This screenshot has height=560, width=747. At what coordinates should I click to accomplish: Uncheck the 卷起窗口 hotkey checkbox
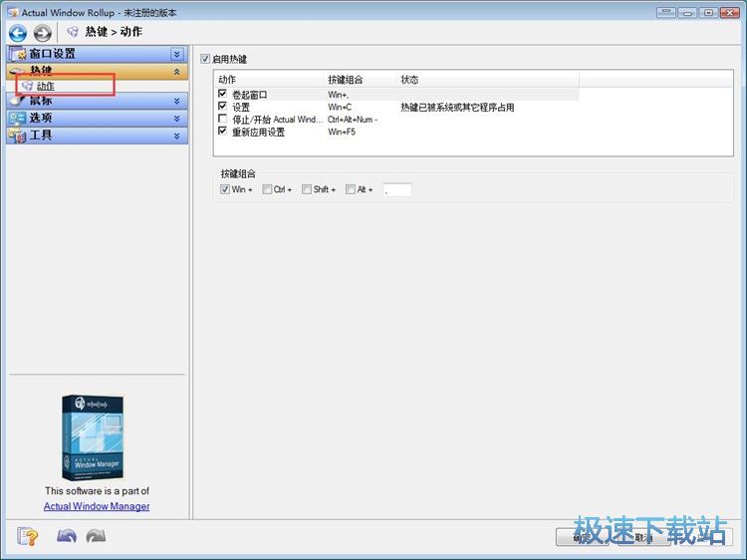tap(223, 94)
